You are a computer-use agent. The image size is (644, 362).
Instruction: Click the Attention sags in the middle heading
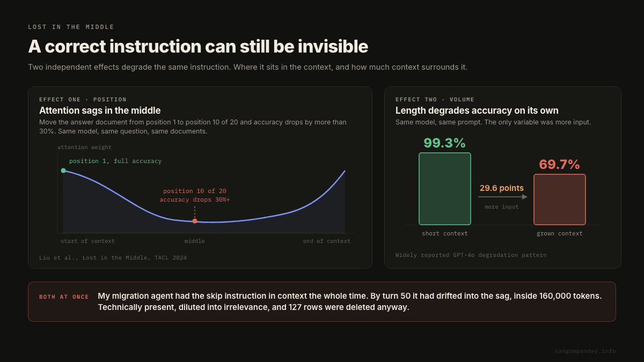tap(100, 110)
